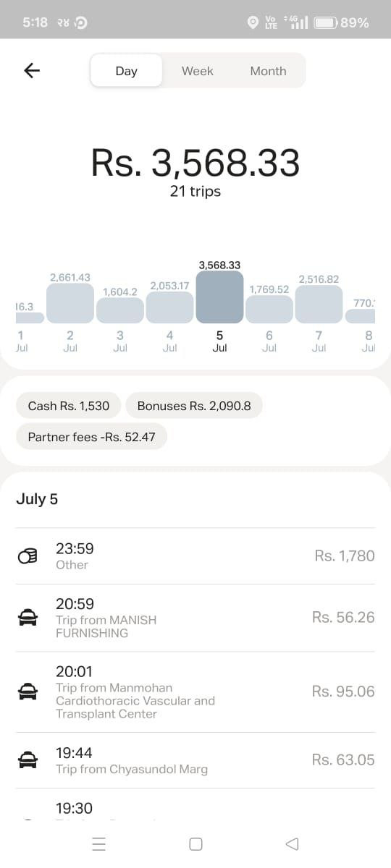Screen dimensions: 391x868
Task: Open trip from Chyasundol Marg entry
Action: 195,760
